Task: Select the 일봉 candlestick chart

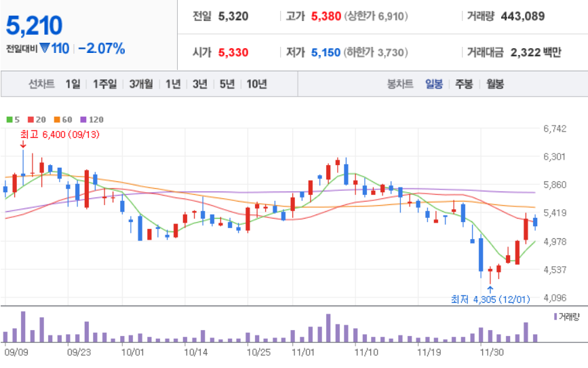Action: [x=434, y=84]
